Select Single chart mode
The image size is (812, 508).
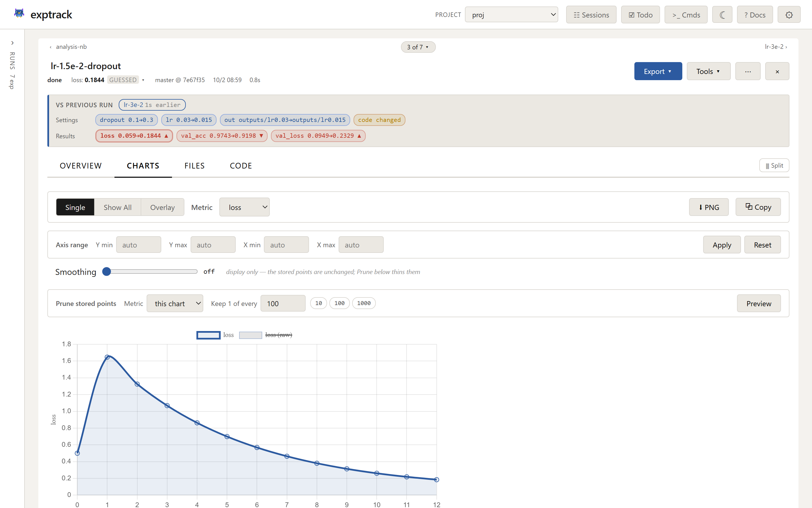pos(75,207)
